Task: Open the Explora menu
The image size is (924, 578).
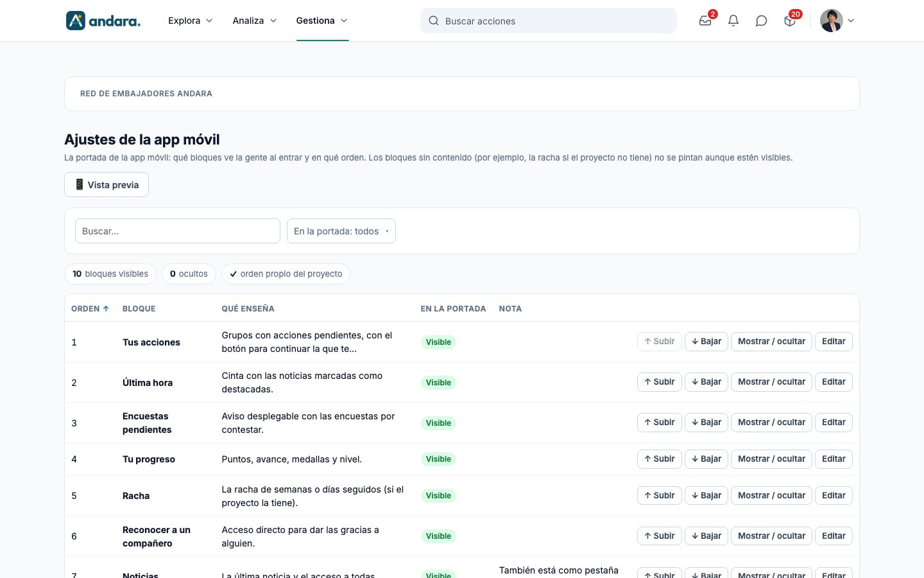Action: coord(191,21)
